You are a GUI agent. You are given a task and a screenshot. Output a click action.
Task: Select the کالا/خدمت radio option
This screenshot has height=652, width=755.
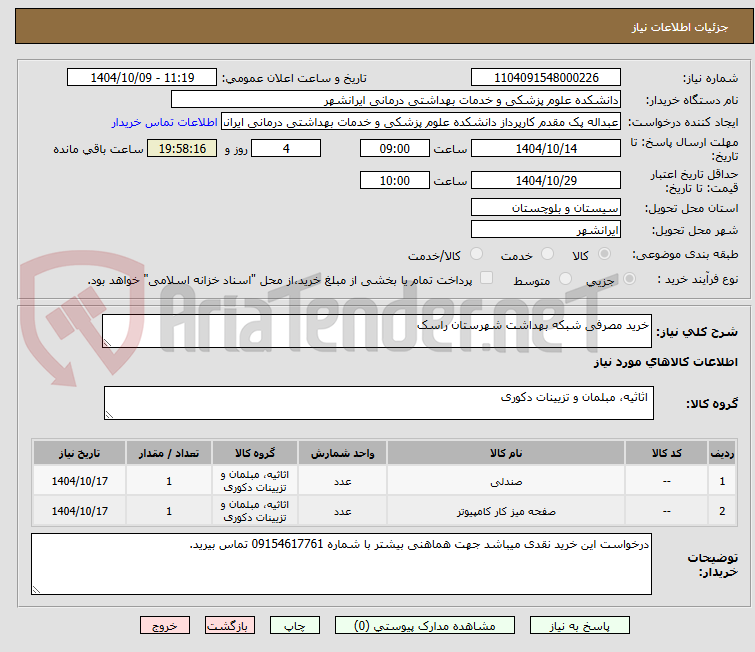pos(476,254)
